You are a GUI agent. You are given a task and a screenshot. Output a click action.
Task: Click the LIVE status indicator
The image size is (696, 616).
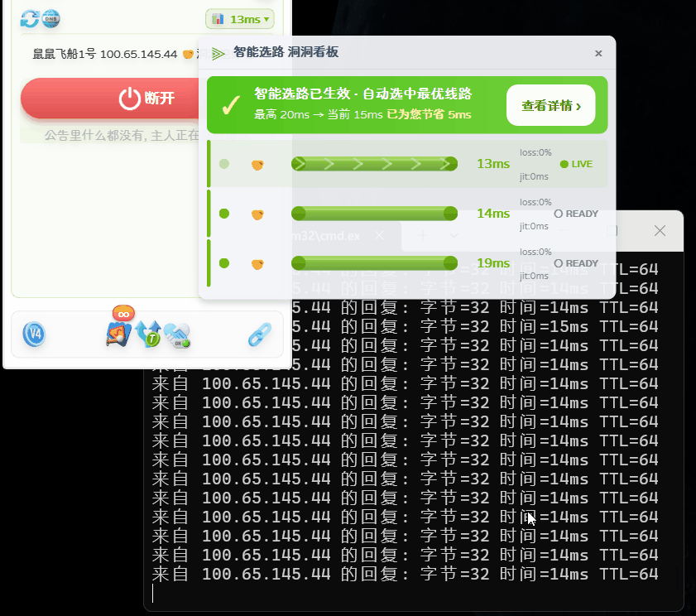coord(576,164)
